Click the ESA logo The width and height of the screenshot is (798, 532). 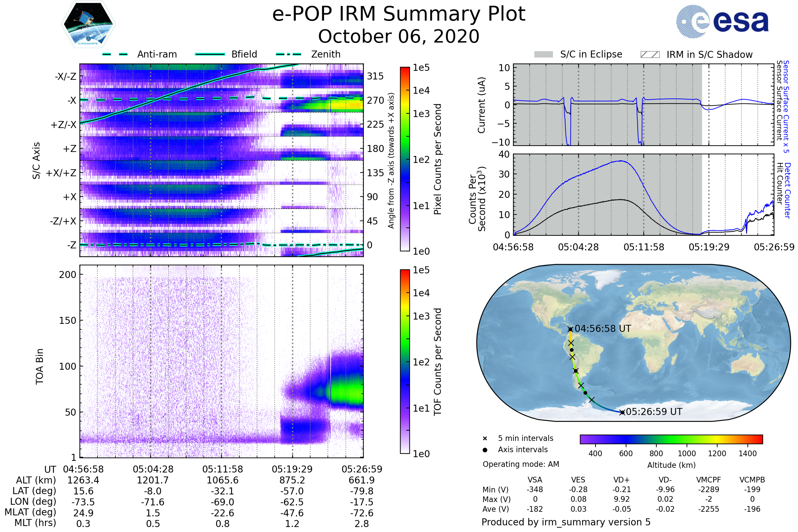click(722, 21)
